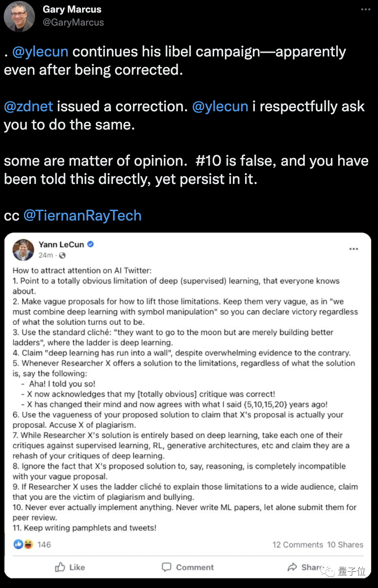Click Yann LeCun's avatar in the post
378x588 pixels.
pos(23,250)
